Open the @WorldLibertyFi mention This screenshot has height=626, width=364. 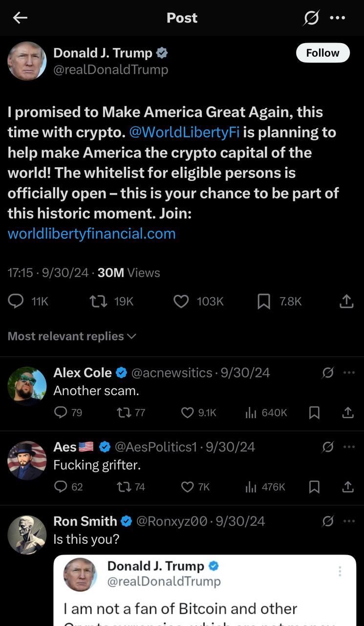(184, 133)
